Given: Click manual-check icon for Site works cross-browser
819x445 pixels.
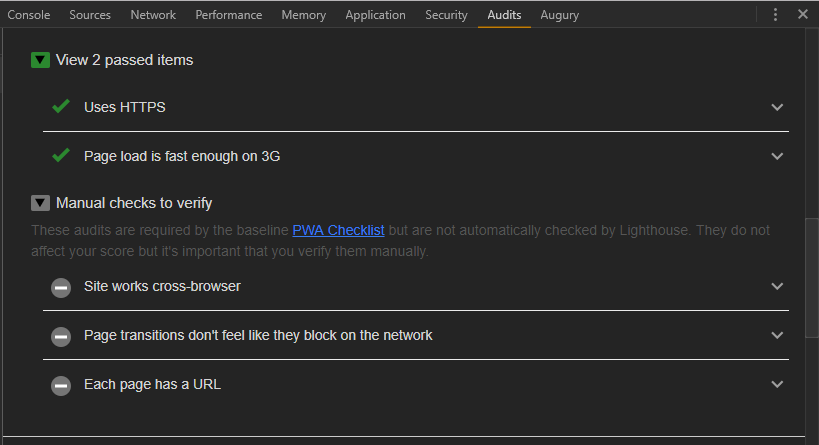Looking at the screenshot, I should [x=61, y=287].
